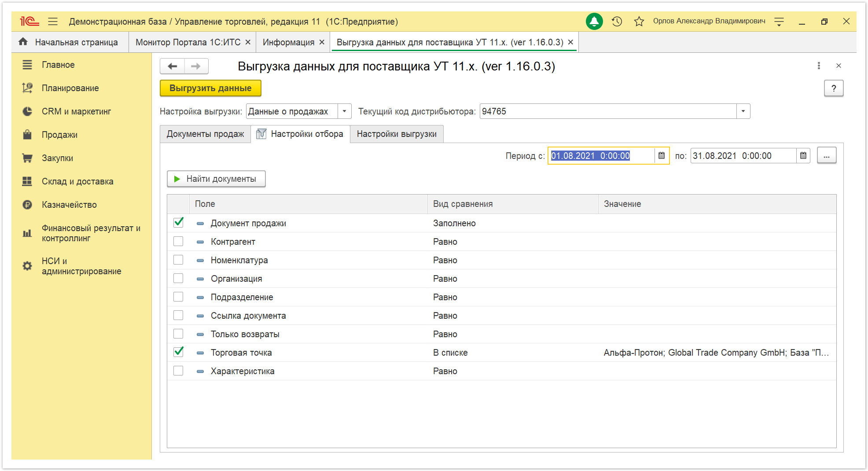Enable the Подразделение filter checkbox
The width and height of the screenshot is (868, 471).
point(178,297)
